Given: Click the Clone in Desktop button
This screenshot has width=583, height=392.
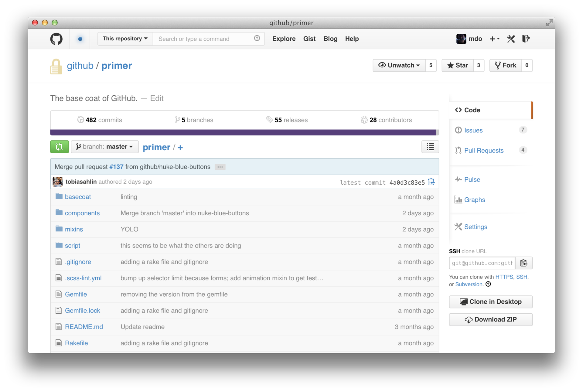Looking at the screenshot, I should coord(491,302).
